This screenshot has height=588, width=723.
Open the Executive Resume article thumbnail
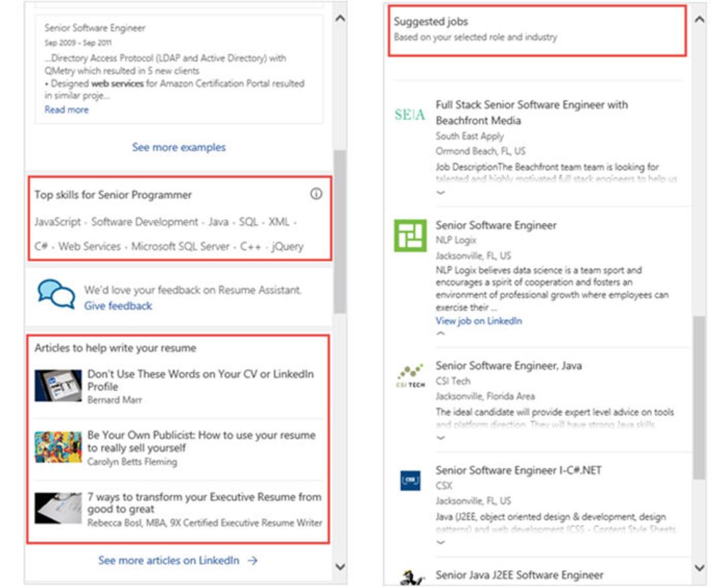(x=58, y=508)
